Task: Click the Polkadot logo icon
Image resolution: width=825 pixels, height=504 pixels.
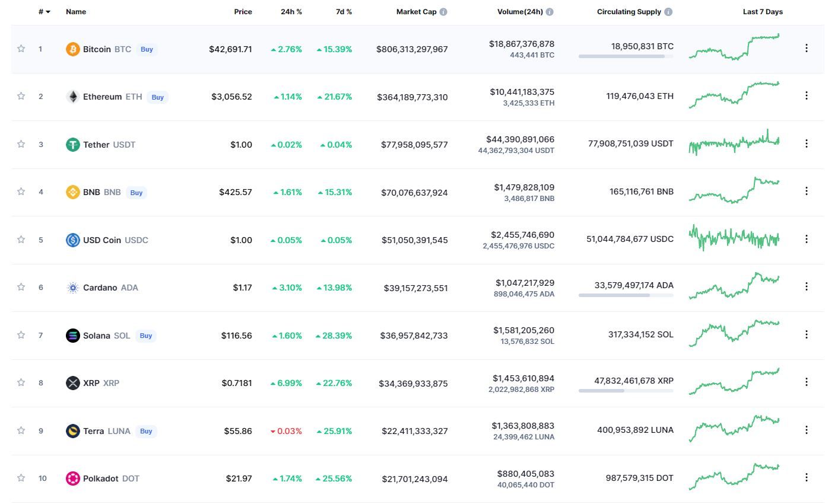Action: (x=72, y=479)
